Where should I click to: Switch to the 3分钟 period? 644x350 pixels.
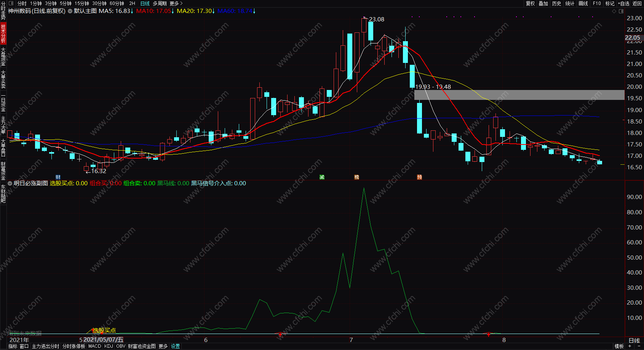(51, 3)
